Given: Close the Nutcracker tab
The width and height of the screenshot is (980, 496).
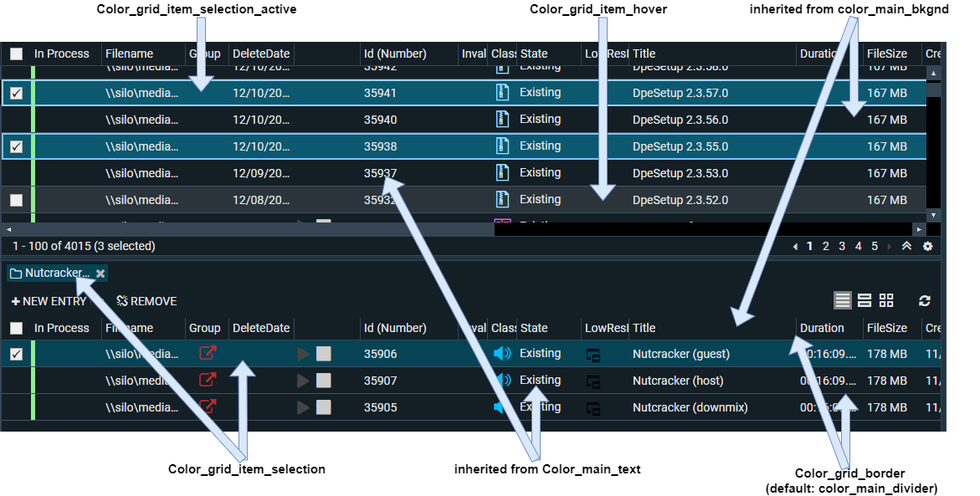Looking at the screenshot, I should pyautogui.click(x=100, y=274).
